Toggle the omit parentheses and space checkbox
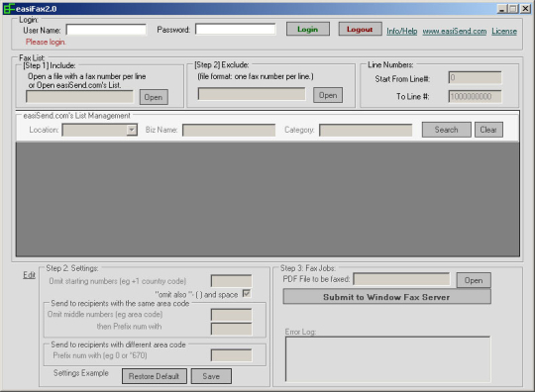The image size is (535, 392). pyautogui.click(x=246, y=293)
